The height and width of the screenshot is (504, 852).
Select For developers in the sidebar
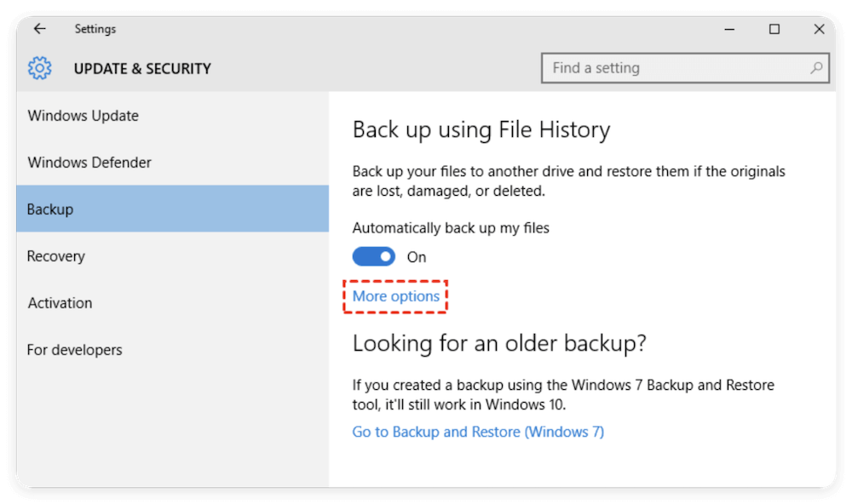(74, 349)
